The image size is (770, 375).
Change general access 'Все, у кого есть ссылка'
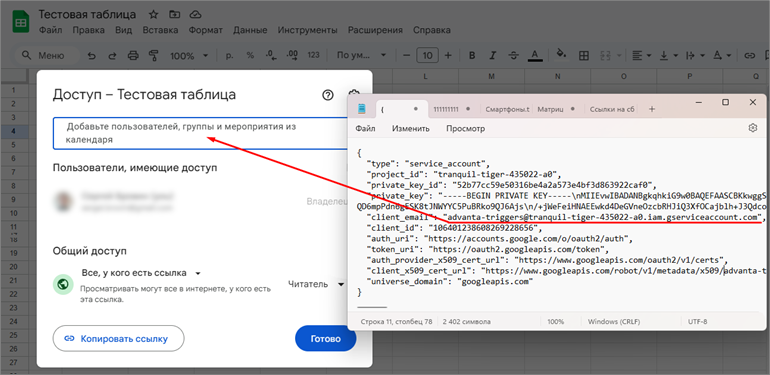(x=141, y=273)
